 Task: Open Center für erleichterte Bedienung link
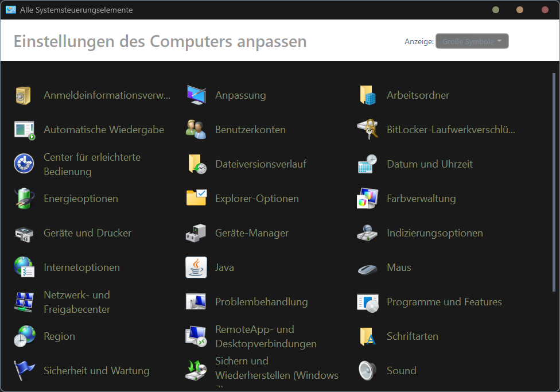click(92, 164)
